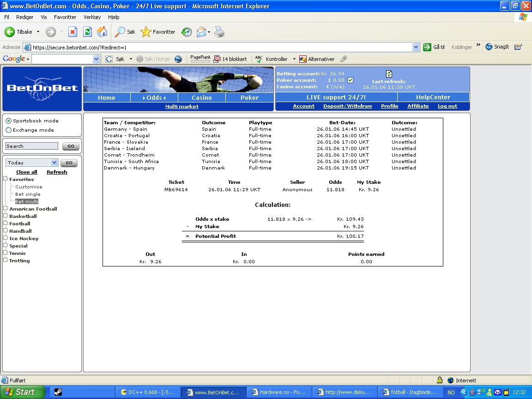This screenshot has width=532, height=399.
Task: Click GO next to the Search box
Action: [x=71, y=146]
